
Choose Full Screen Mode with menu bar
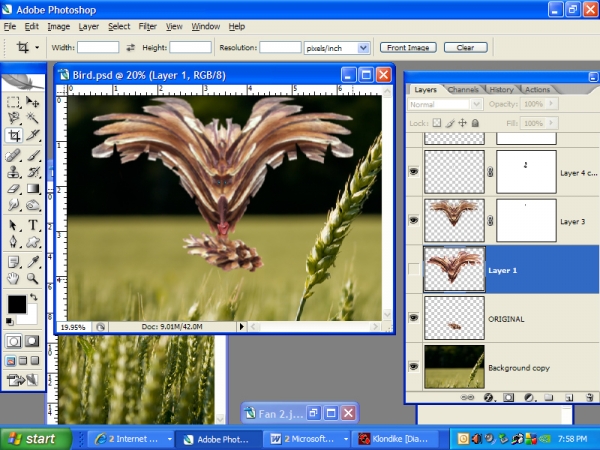pos(23,360)
